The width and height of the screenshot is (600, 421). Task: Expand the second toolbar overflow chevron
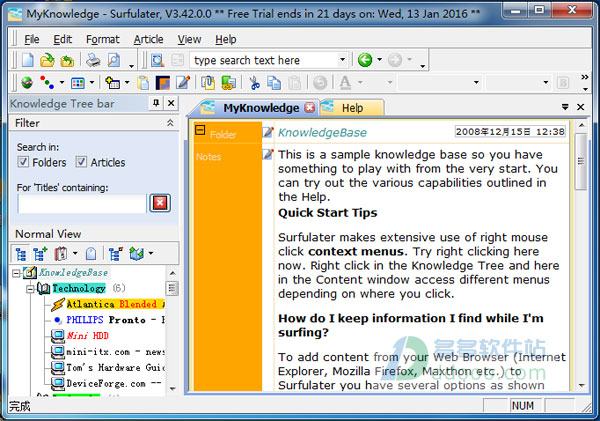pos(585,77)
